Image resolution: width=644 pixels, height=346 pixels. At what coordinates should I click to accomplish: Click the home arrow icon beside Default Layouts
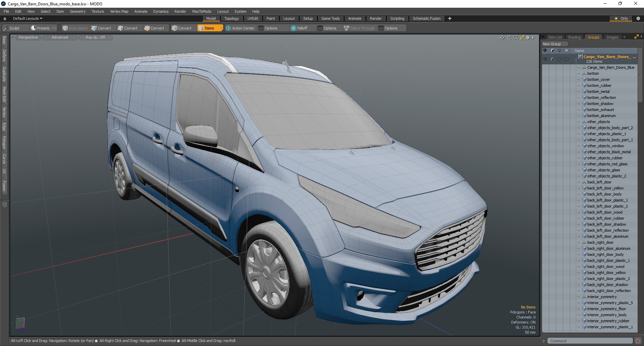[5, 18]
